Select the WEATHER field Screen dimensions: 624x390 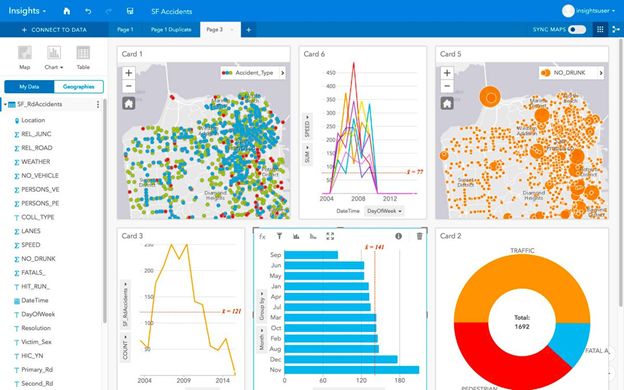(35, 162)
